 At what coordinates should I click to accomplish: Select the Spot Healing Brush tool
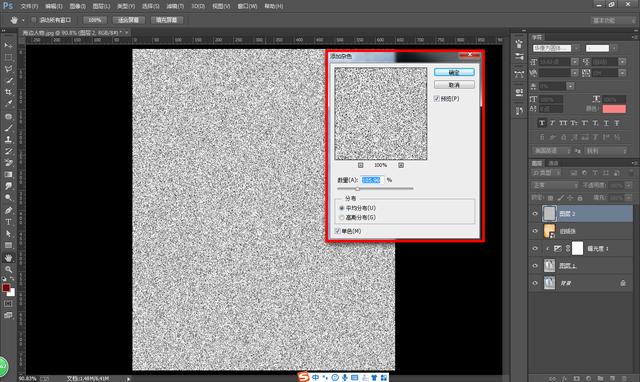8,116
